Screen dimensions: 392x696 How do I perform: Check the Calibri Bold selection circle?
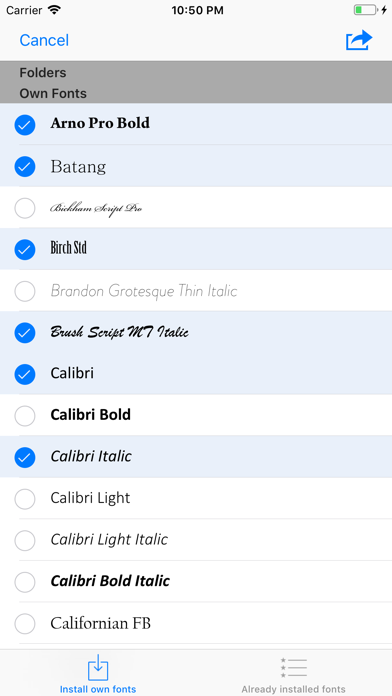pos(25,416)
